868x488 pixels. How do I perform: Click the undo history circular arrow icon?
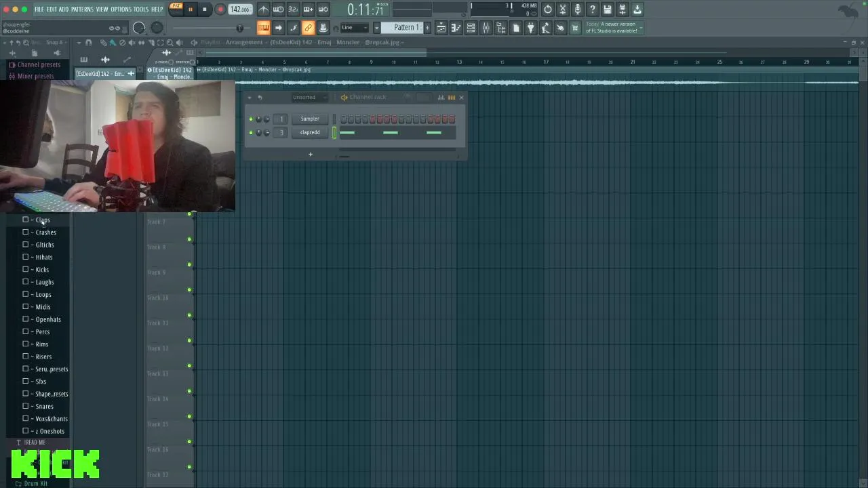click(548, 9)
